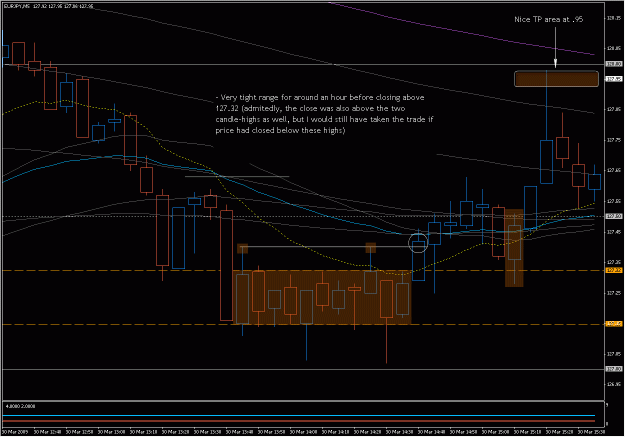
Task: Select the 'Very tight range' annotation text
Action: click(324, 114)
